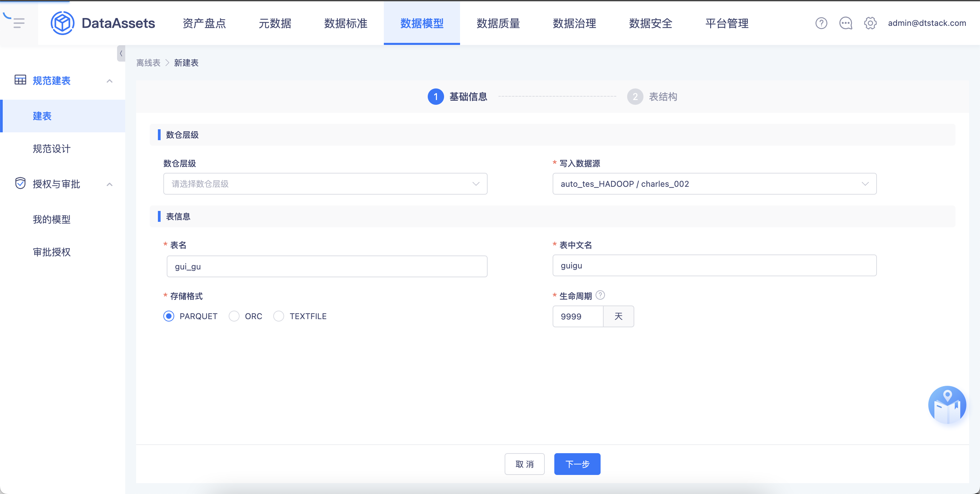Click the 表结构 step two indicator
The width and height of the screenshot is (980, 494).
(652, 97)
